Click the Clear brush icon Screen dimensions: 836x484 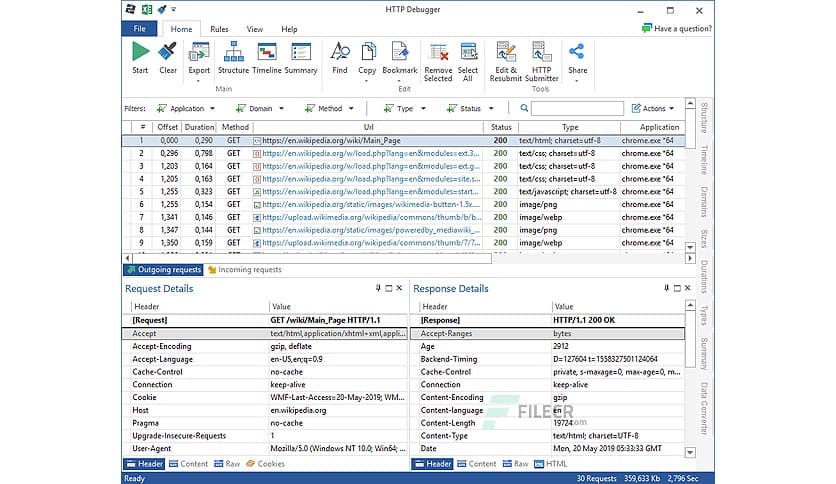click(168, 52)
